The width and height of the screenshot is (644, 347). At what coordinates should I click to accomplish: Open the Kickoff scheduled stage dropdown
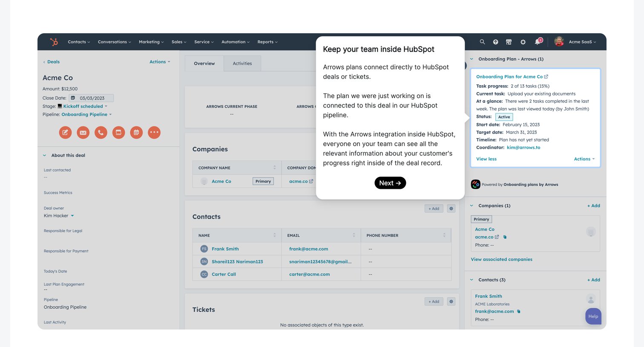coord(85,107)
